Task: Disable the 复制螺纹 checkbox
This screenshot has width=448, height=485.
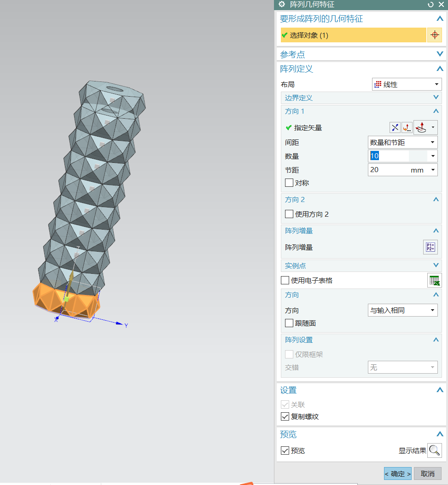Action: (x=286, y=417)
